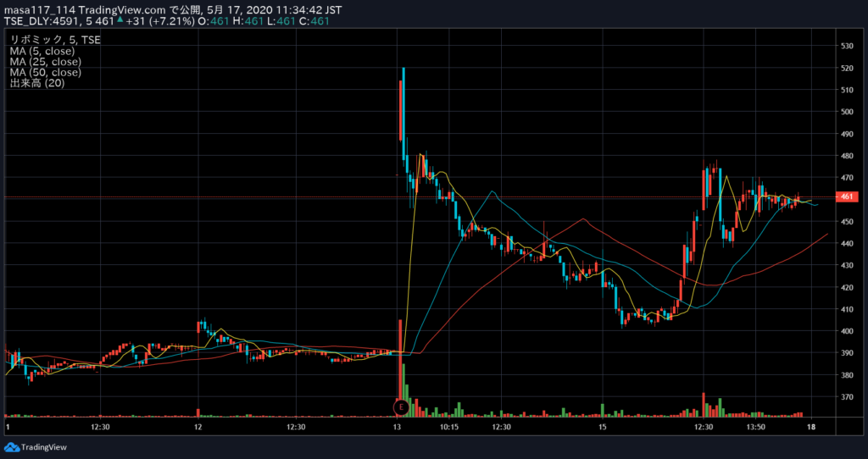Click the 'C:461' close value

(314, 21)
